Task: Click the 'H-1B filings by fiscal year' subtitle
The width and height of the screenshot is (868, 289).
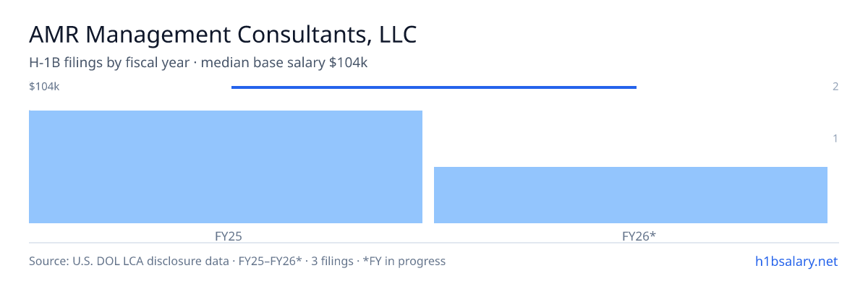Action: 109,63
